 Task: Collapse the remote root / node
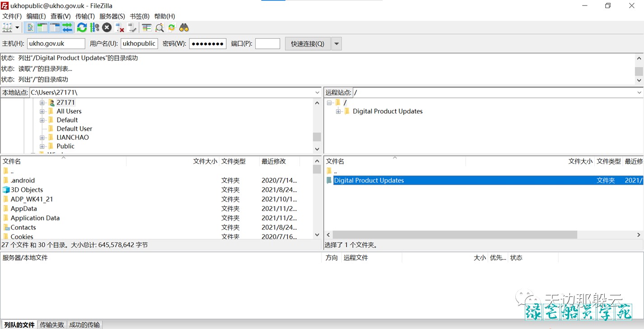pyautogui.click(x=329, y=103)
